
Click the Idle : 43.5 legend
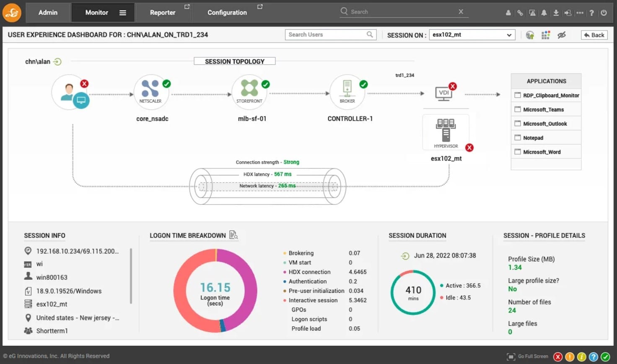click(x=455, y=298)
